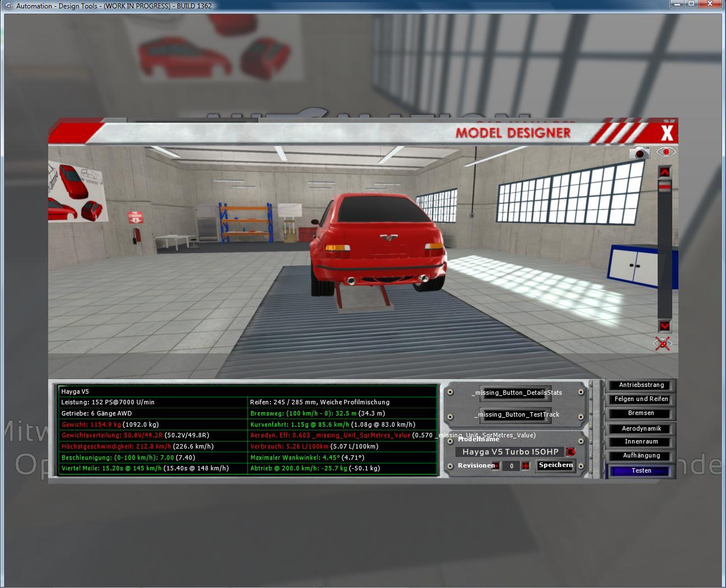This screenshot has width=726, height=588.
Task: Select the Hayga V5 Turbo 150HP name field
Action: (510, 452)
